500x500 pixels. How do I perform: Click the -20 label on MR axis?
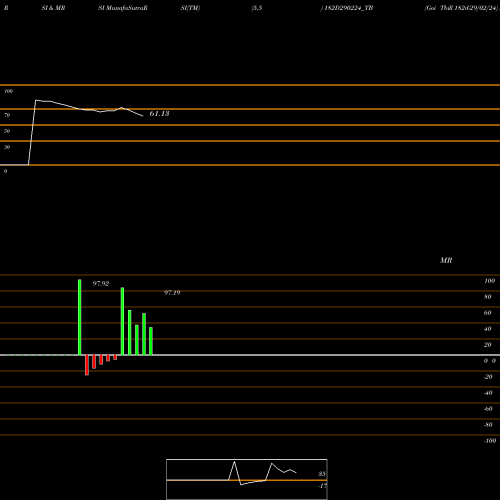click(488, 377)
